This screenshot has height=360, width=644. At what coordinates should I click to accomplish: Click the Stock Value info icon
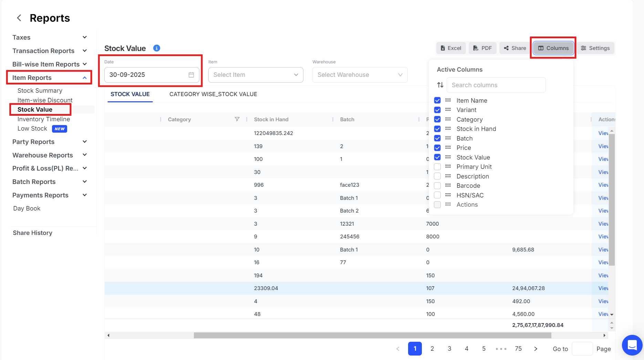[x=157, y=48]
